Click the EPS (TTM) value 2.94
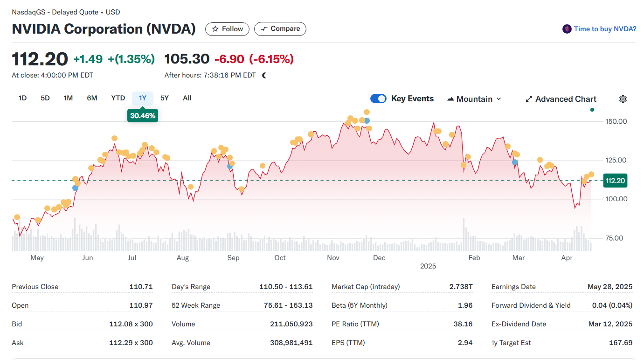Screen dimensions: 644x360 (x=465, y=343)
